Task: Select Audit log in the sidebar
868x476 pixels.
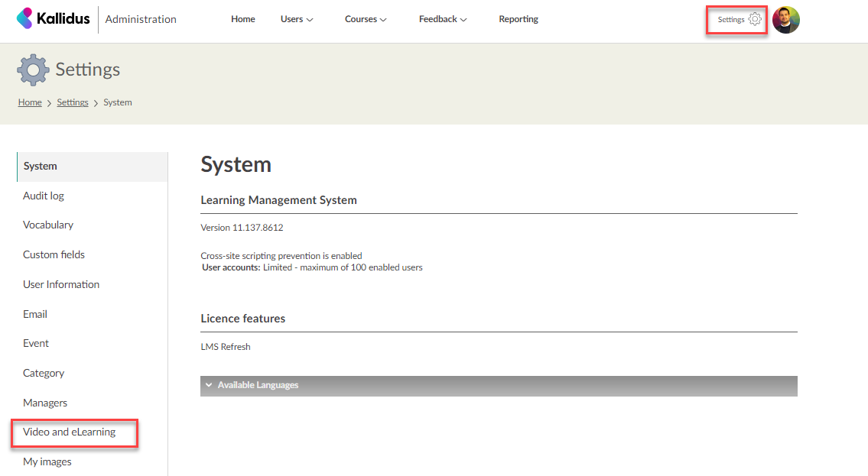Action: (44, 196)
